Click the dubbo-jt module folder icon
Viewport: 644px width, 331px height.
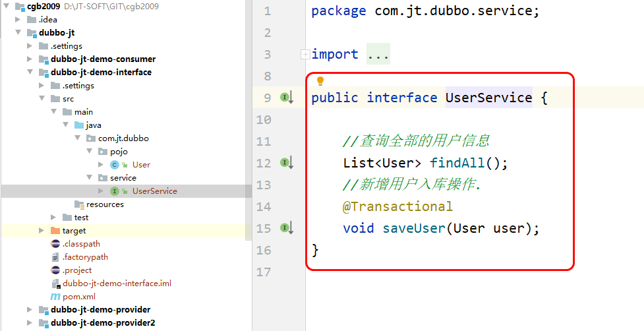coord(32,33)
